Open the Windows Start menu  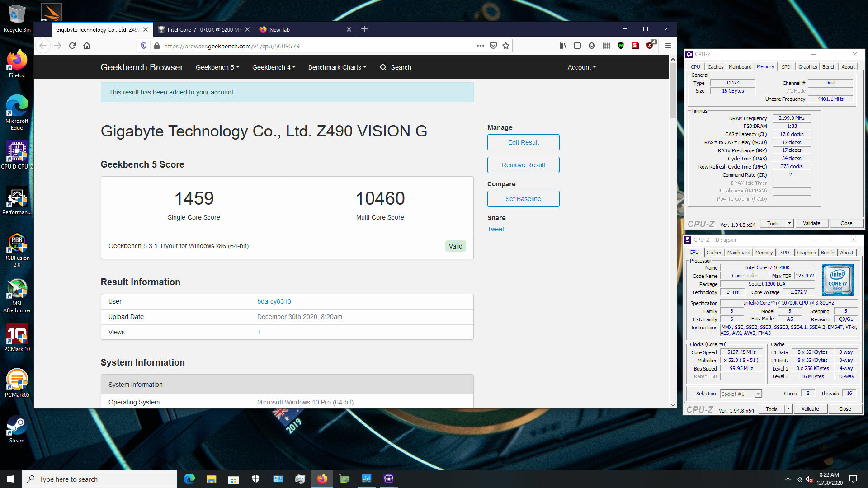11,479
